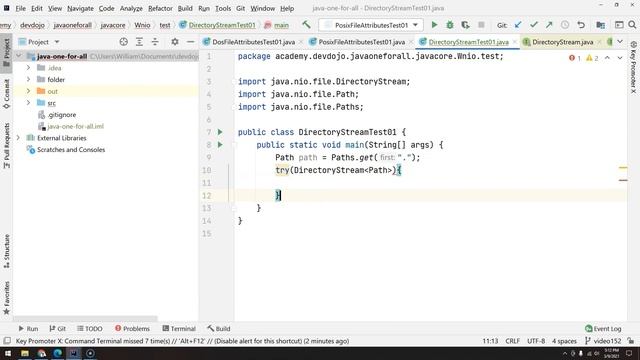Go to previous highlighted error arrow

point(607,58)
